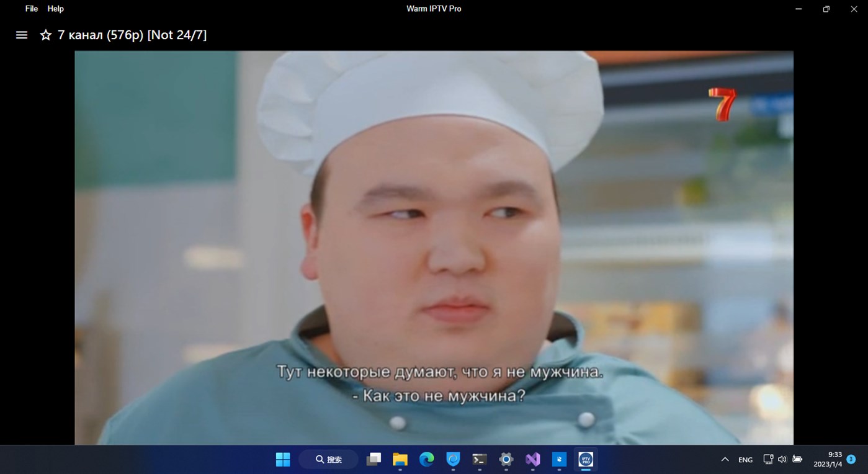Screen dimensions: 868x474
Task: Expand hidden icons in the system tray
Action: click(x=724, y=459)
